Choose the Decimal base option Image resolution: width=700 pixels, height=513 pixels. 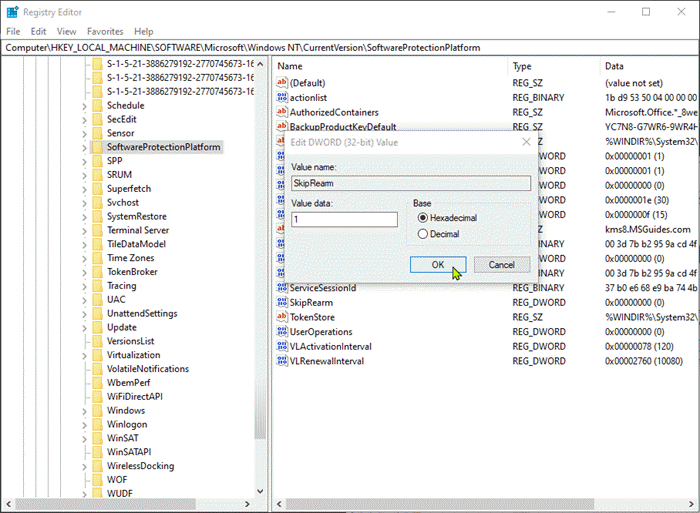(x=423, y=234)
